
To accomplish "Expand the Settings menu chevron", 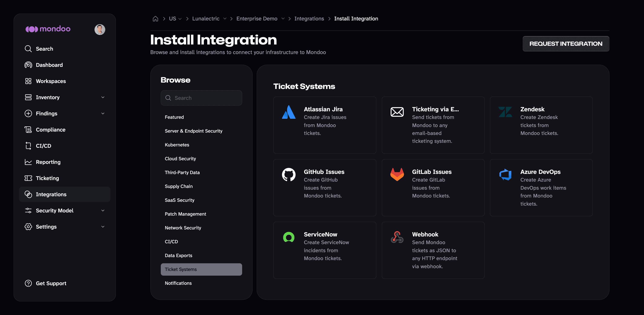I will click(103, 227).
